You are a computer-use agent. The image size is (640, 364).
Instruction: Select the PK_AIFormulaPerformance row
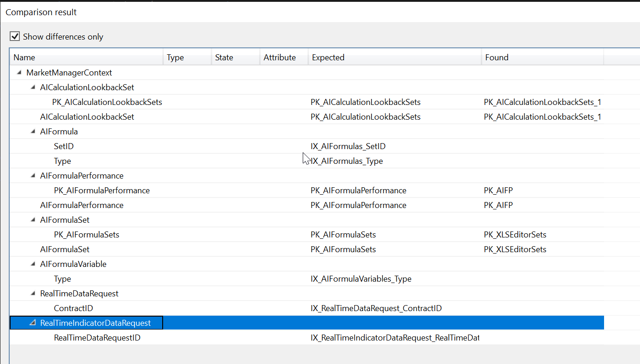[x=102, y=190]
